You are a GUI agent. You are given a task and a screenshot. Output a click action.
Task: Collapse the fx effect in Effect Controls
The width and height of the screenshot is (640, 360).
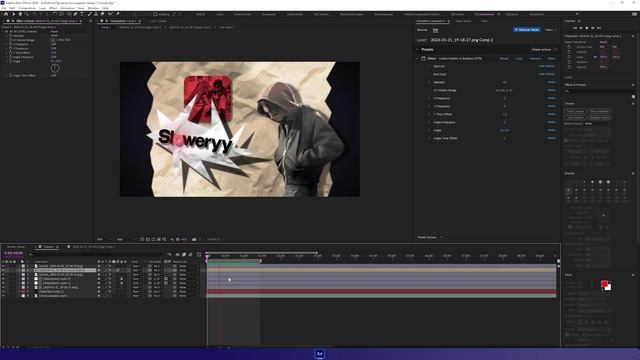(x=3, y=31)
